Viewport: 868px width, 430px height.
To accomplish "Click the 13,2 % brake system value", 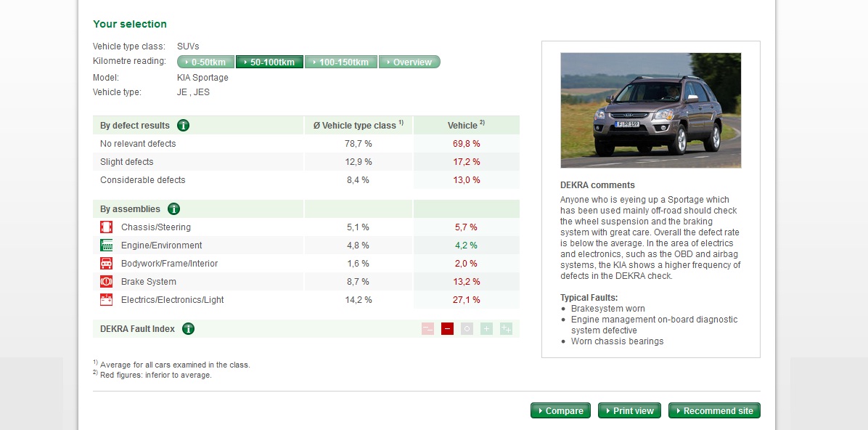I will click(466, 282).
